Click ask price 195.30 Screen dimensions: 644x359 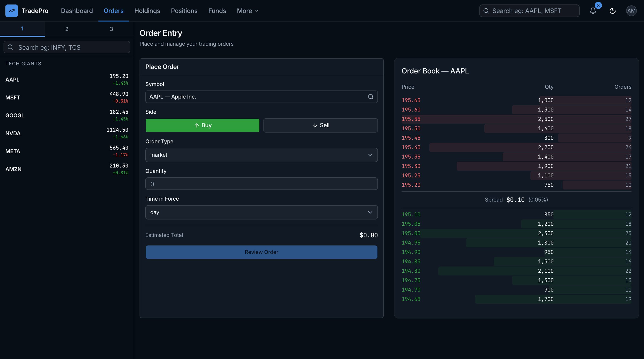[411, 166]
